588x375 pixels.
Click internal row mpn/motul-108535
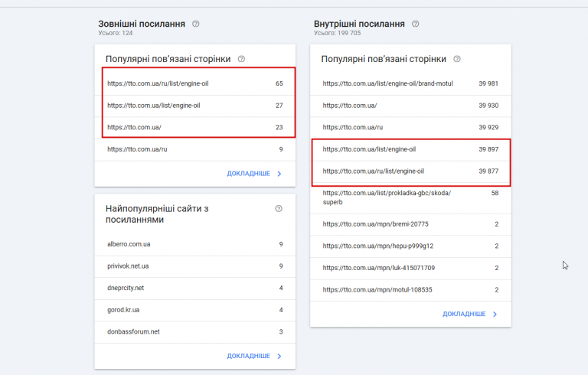(x=410, y=290)
